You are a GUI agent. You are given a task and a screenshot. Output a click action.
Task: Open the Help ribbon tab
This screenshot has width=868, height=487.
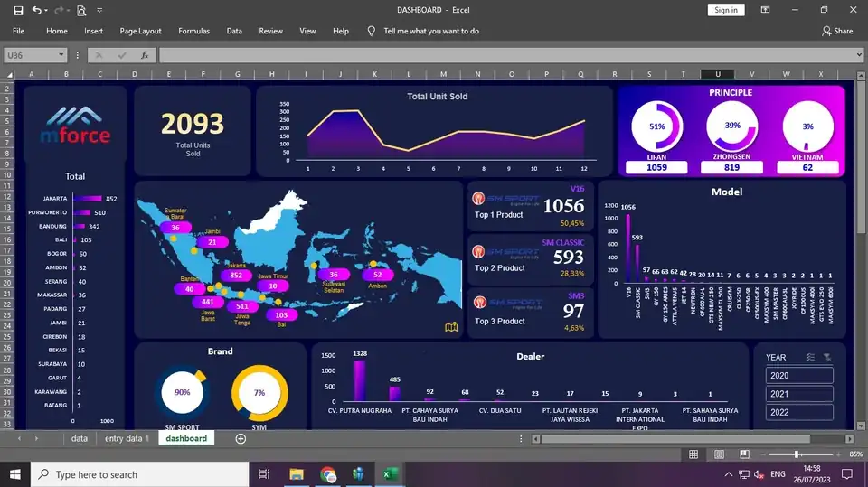pyautogui.click(x=341, y=31)
